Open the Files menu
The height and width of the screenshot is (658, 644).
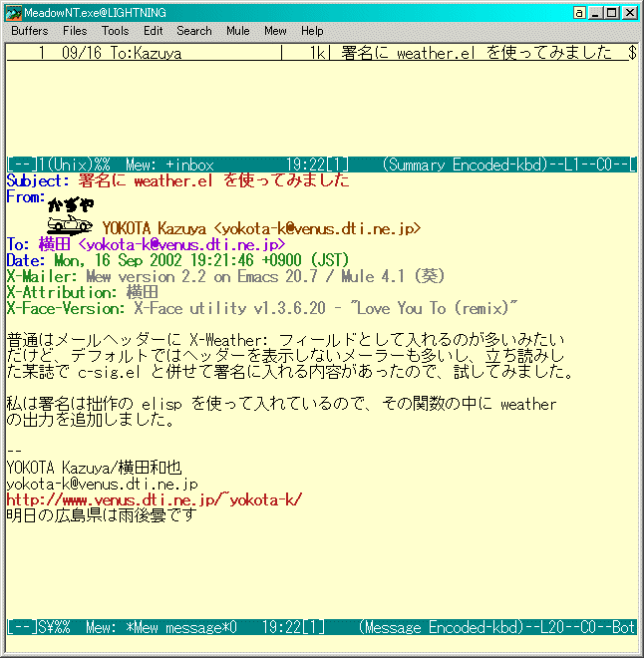75,31
